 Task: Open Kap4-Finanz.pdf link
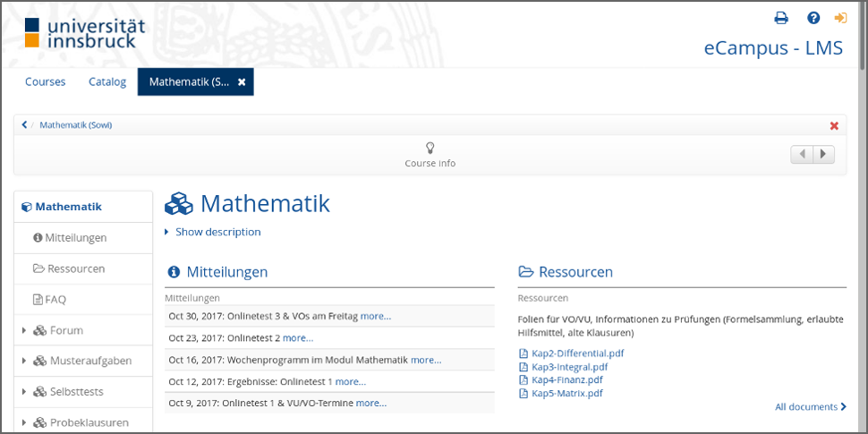567,379
